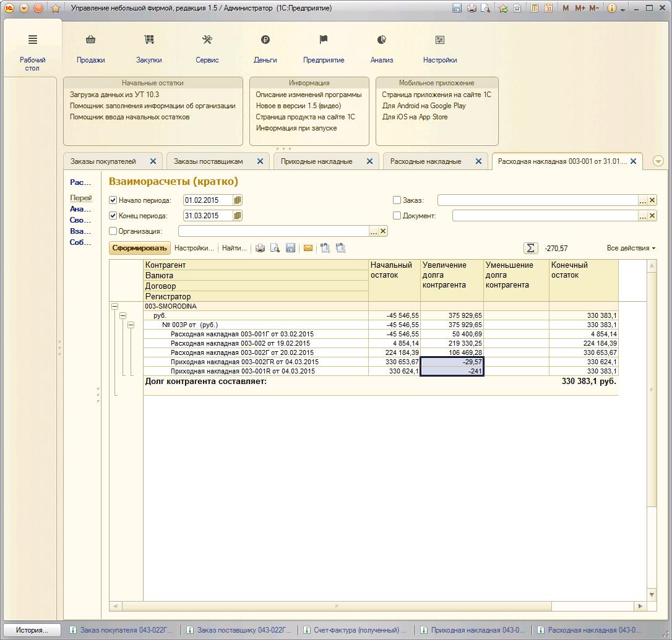The image size is (672, 640).
Task: Send the report by email icon
Action: click(308, 248)
